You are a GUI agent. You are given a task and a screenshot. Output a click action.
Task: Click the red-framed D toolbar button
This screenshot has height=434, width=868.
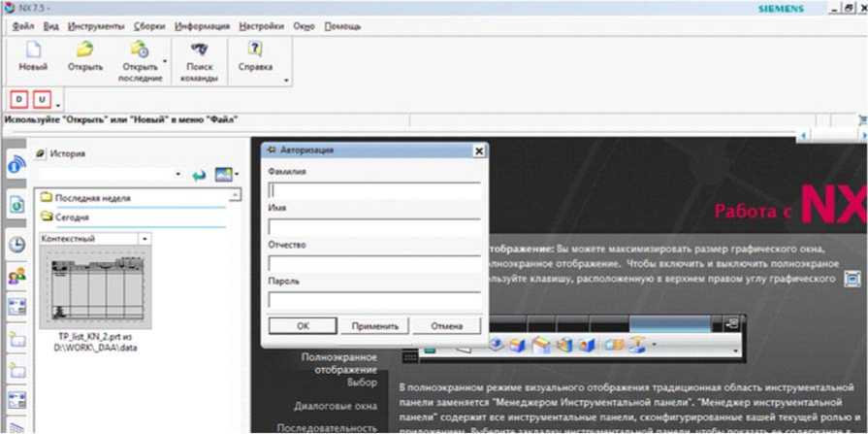click(19, 100)
